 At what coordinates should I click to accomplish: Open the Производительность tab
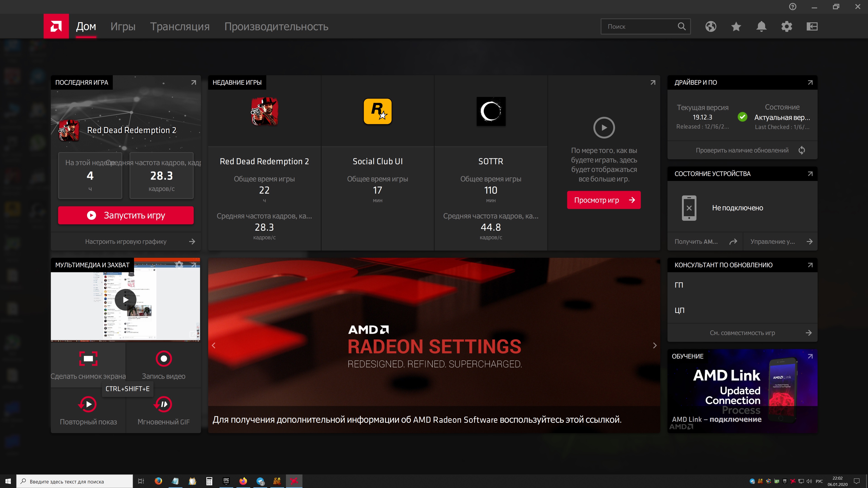pyautogui.click(x=276, y=26)
